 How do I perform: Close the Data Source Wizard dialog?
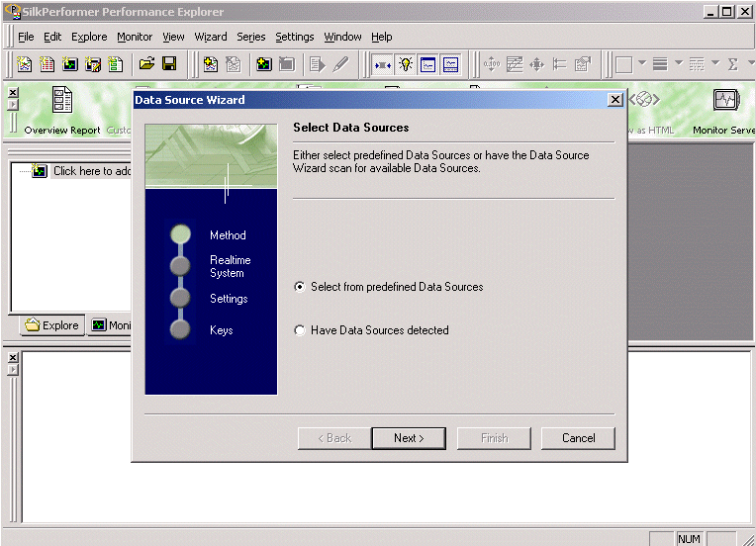click(615, 100)
